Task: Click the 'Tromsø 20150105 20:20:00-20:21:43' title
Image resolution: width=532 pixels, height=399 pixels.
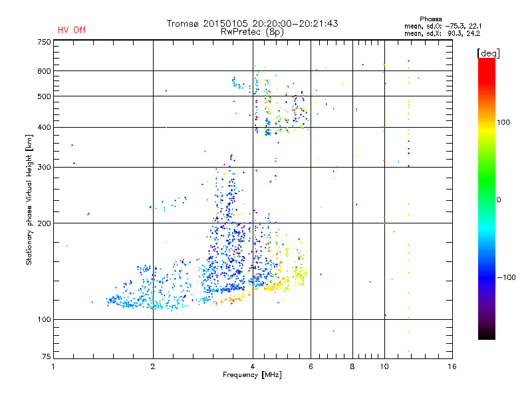Action: click(252, 23)
